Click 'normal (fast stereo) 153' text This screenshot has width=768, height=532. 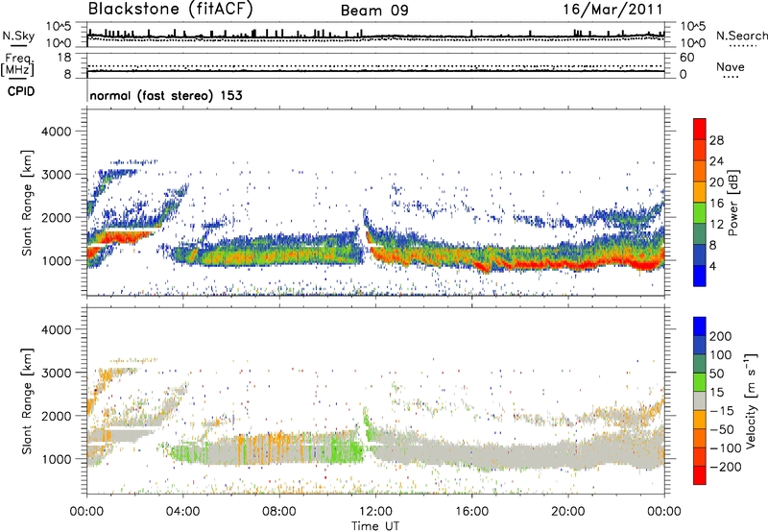pyautogui.click(x=166, y=95)
